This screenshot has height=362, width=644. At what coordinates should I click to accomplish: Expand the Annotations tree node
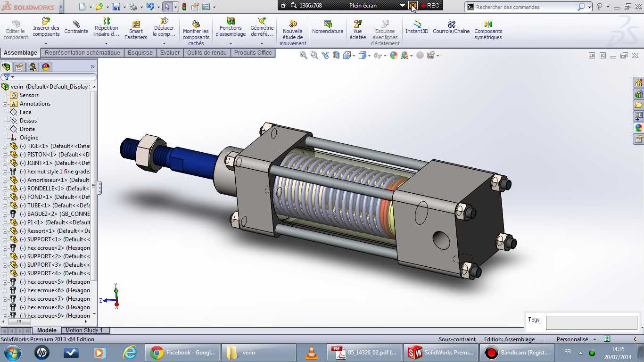tap(5, 104)
